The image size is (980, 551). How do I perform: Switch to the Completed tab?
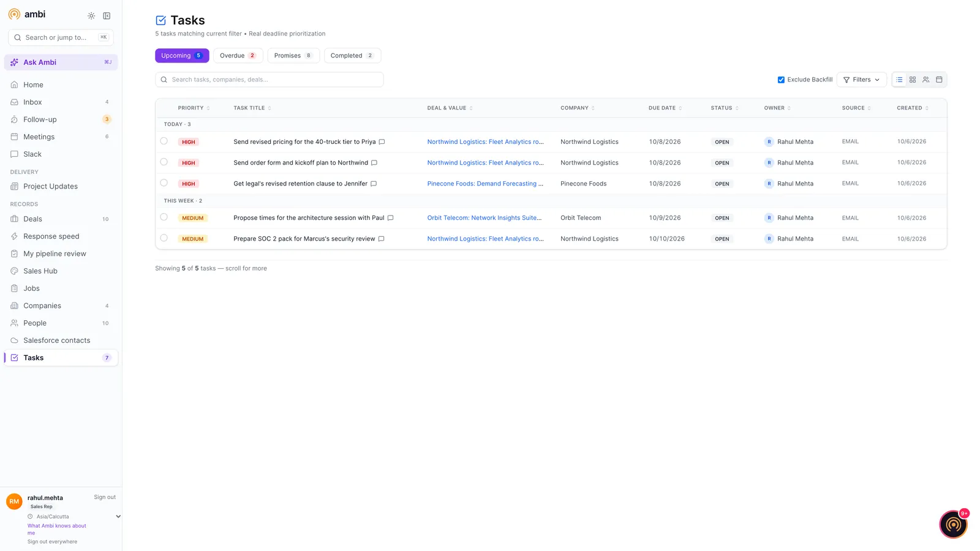[x=352, y=56]
